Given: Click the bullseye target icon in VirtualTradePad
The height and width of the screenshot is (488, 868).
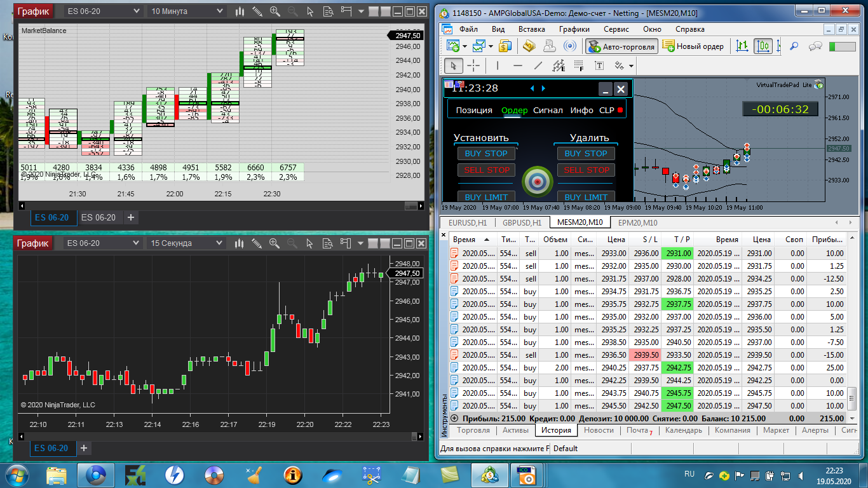Looking at the screenshot, I should pos(538,182).
